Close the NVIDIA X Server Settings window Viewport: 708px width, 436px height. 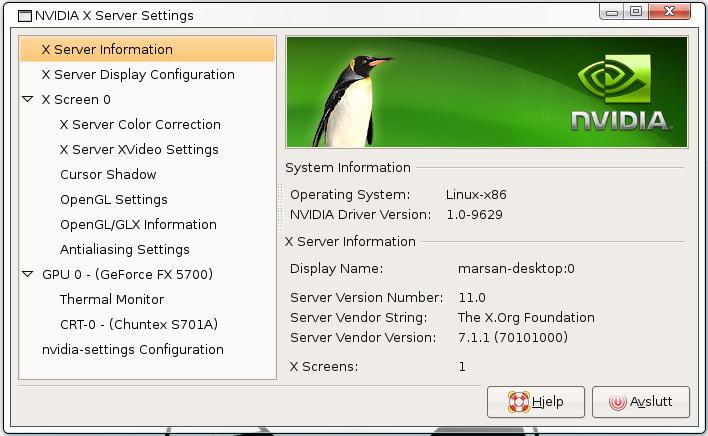tap(670, 11)
